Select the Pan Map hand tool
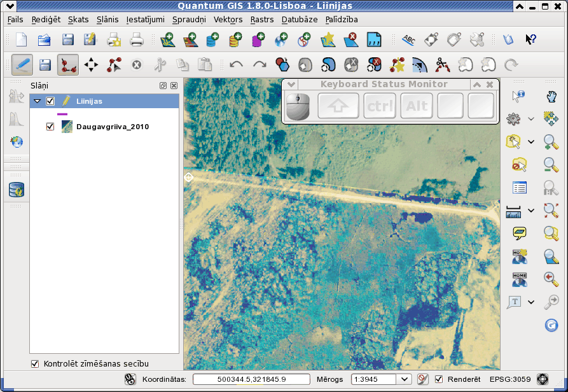Screen dimensions: 568x392 pos(551,96)
